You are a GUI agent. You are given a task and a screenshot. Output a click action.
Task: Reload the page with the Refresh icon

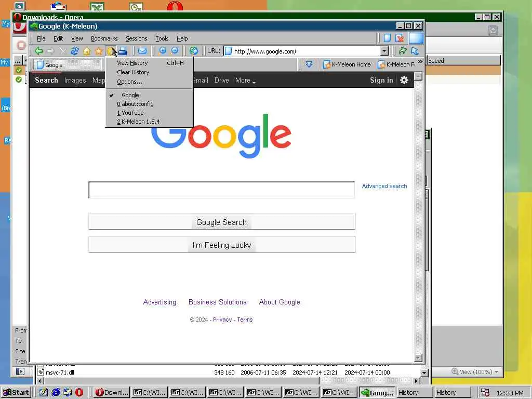coord(74,51)
